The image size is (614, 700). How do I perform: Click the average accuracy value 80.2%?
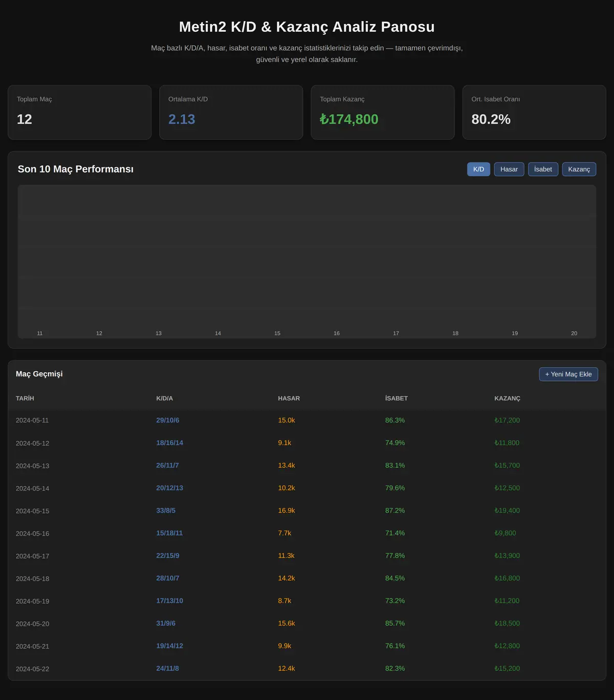[491, 119]
